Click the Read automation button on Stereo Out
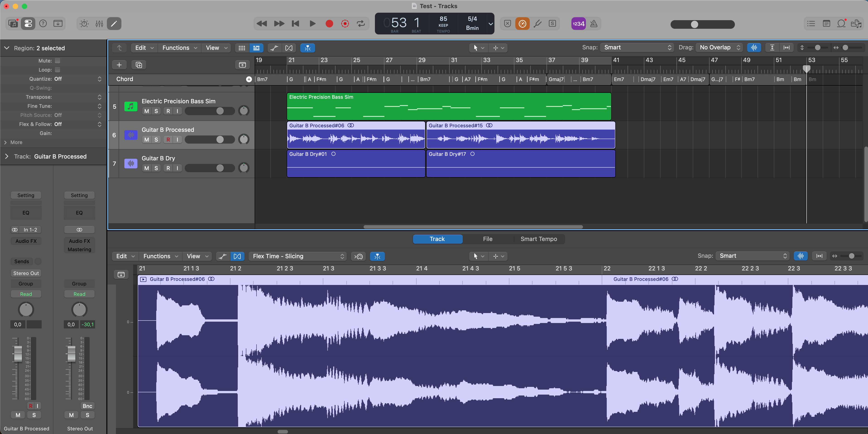Viewport: 868px width, 434px height. [79, 294]
